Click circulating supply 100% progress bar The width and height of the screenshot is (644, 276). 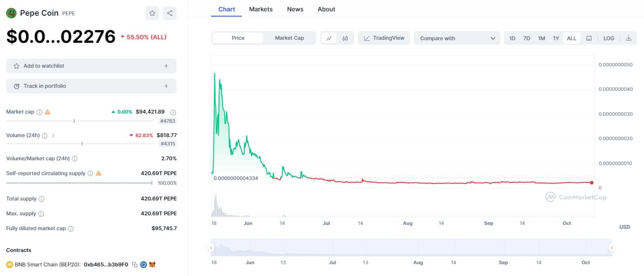click(79, 183)
